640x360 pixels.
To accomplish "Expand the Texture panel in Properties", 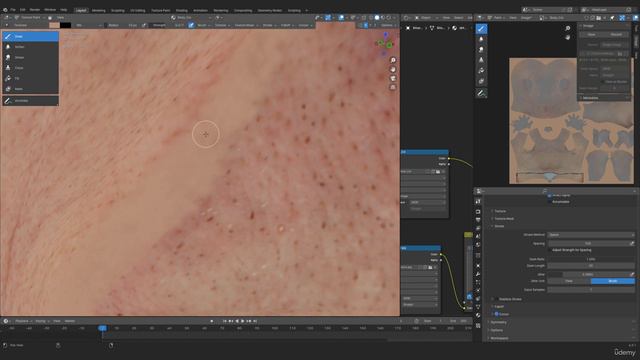I will pyautogui.click(x=500, y=211).
